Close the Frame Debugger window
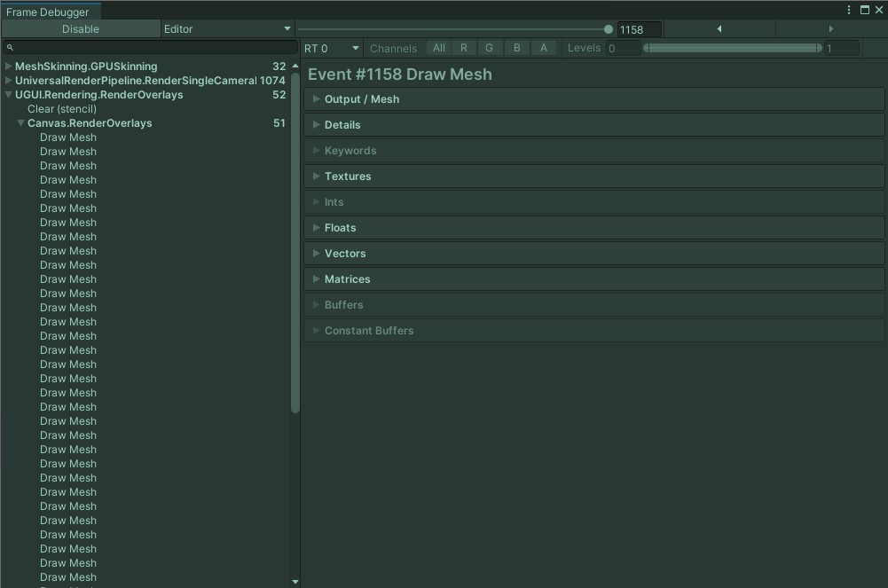This screenshot has height=588, width=888. 879,10
